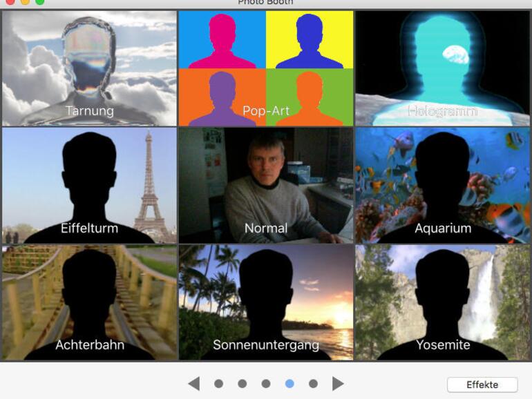The height and width of the screenshot is (399, 532).
Task: Apply the Hologramm effect
Action: click(442, 68)
